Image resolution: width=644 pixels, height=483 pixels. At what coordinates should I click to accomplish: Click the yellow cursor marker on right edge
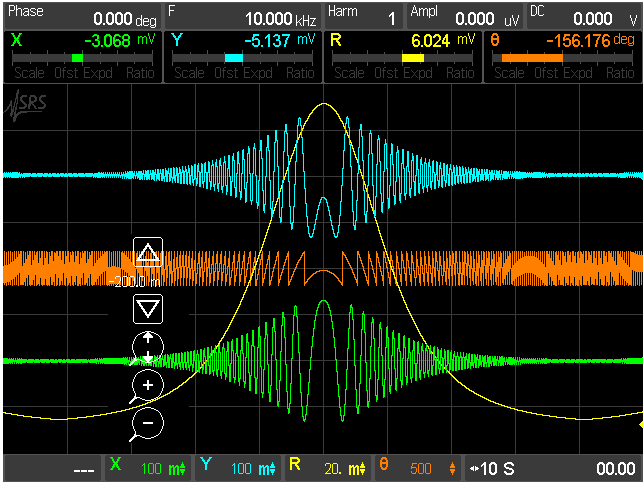[x=639, y=426]
